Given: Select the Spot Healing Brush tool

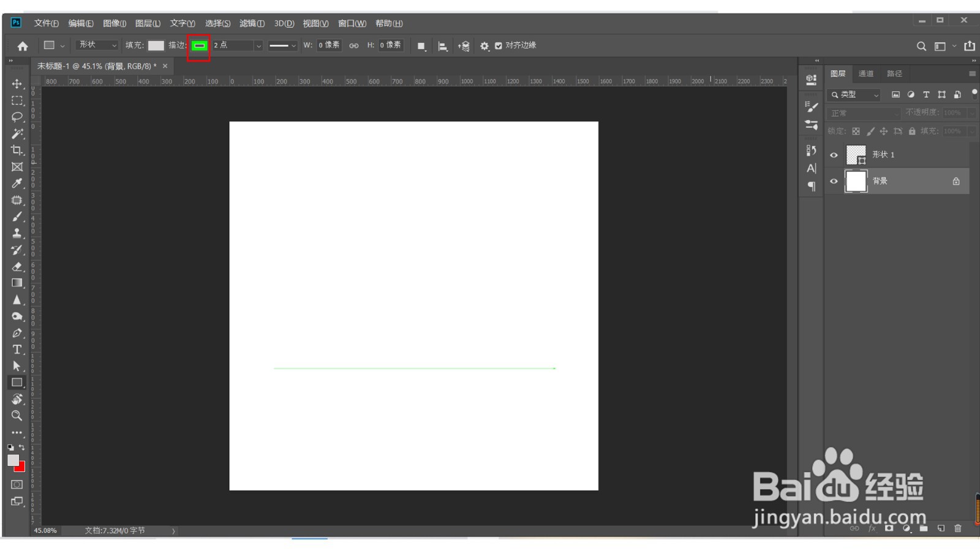Looking at the screenshot, I should point(17,200).
